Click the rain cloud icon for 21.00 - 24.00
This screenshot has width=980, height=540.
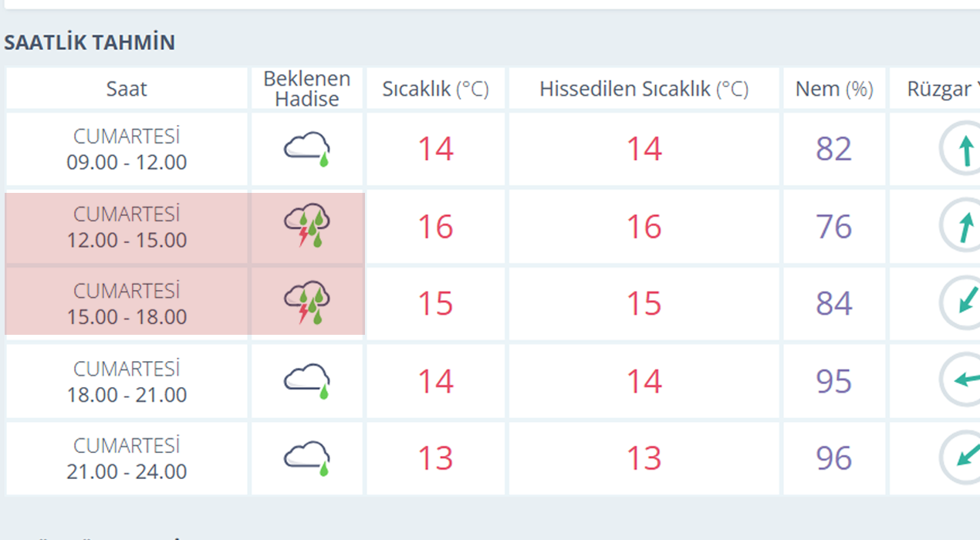[x=307, y=458]
